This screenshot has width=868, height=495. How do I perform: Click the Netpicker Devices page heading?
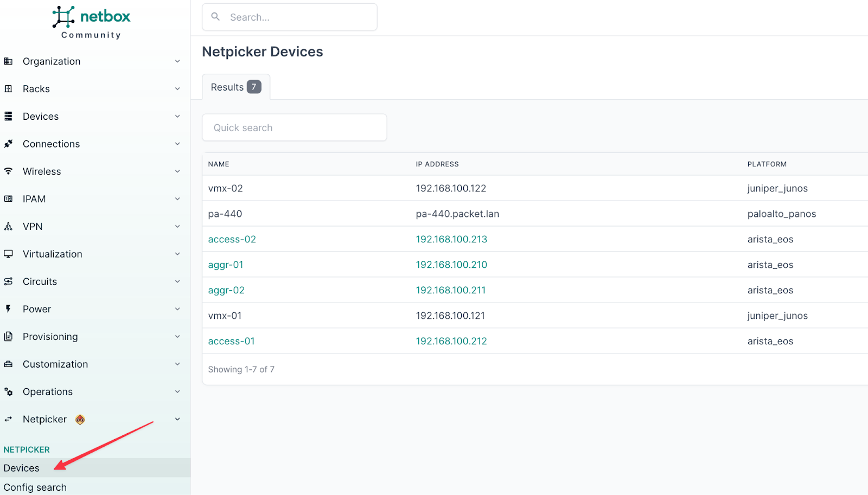tap(263, 52)
